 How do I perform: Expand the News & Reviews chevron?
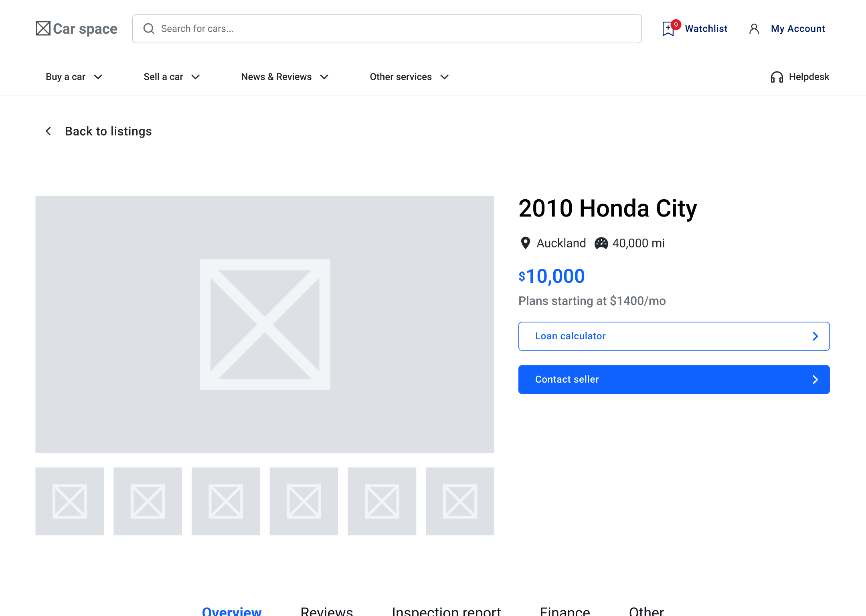click(324, 77)
